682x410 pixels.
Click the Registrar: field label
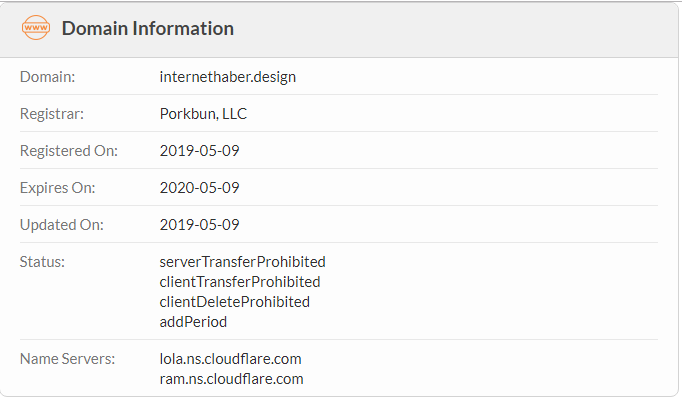tap(52, 113)
